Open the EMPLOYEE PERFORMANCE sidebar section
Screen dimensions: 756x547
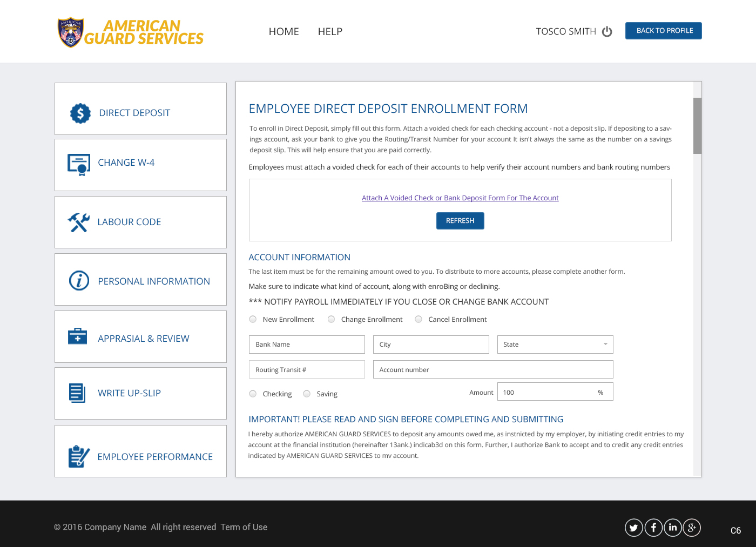pos(140,451)
